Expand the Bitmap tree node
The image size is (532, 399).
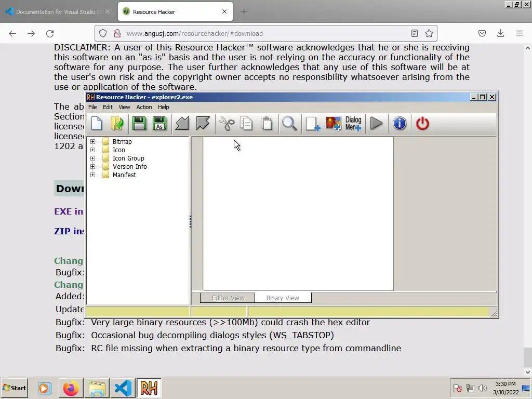point(92,141)
